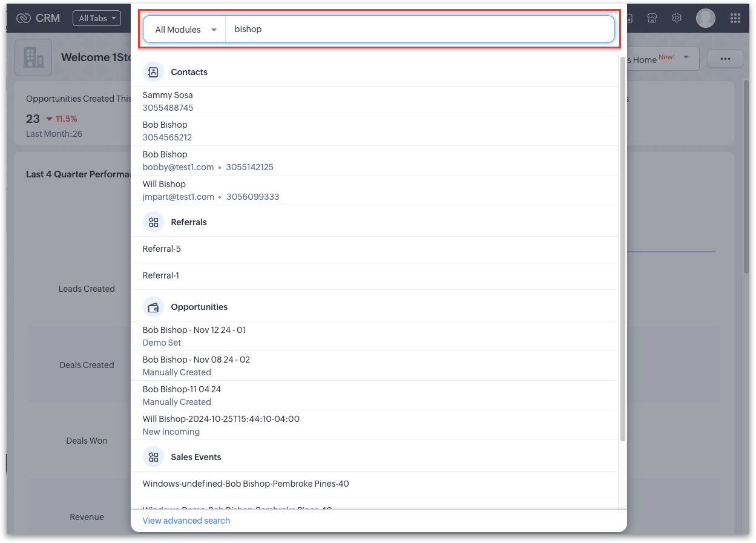This screenshot has height=543, width=756.
Task: Open the All Tabs dropdown
Action: [x=96, y=18]
